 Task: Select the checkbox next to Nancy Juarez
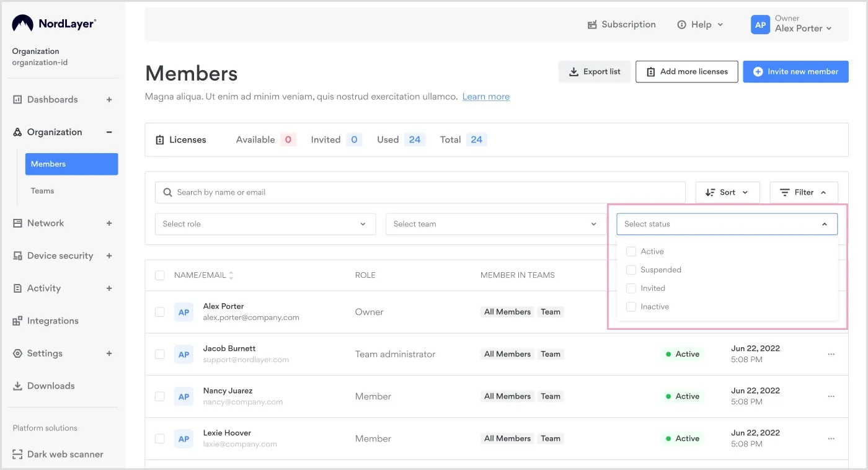coord(159,396)
